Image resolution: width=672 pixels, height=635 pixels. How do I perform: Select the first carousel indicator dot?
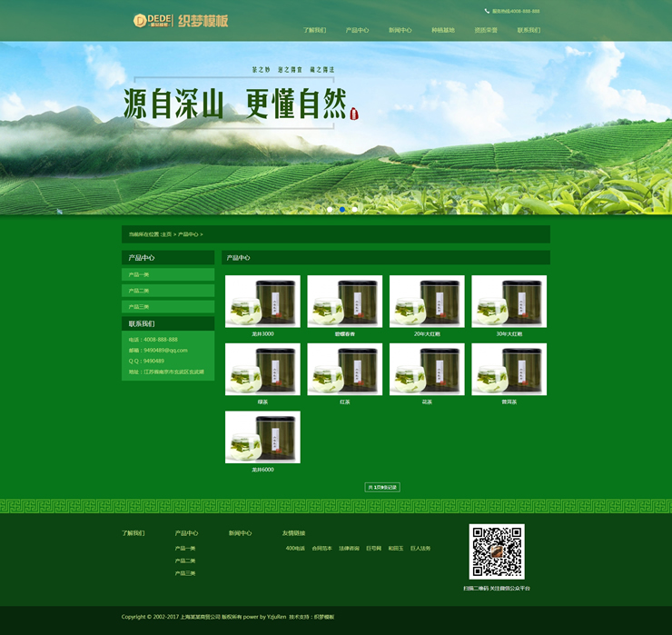coord(331,209)
